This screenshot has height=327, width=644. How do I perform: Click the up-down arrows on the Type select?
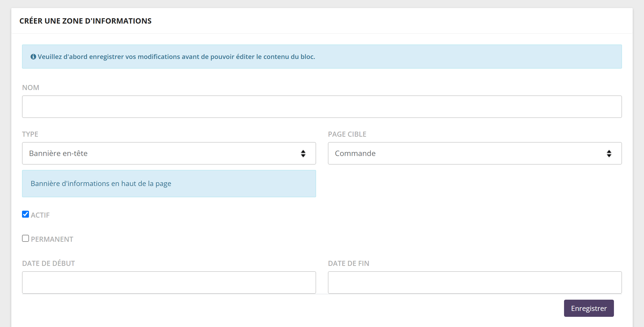click(x=303, y=154)
